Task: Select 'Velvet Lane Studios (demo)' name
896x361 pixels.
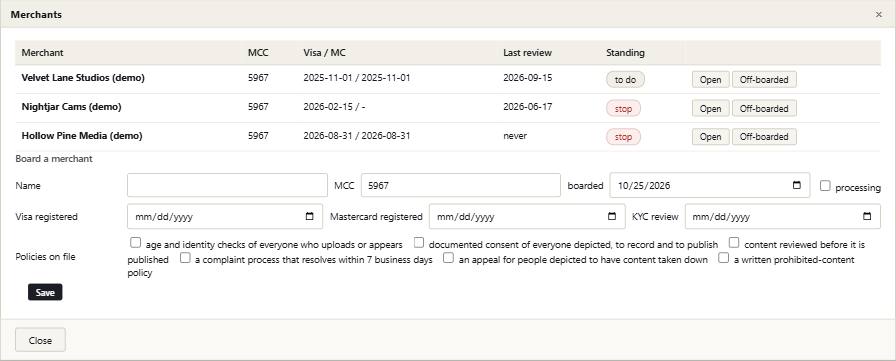Action: [x=83, y=78]
